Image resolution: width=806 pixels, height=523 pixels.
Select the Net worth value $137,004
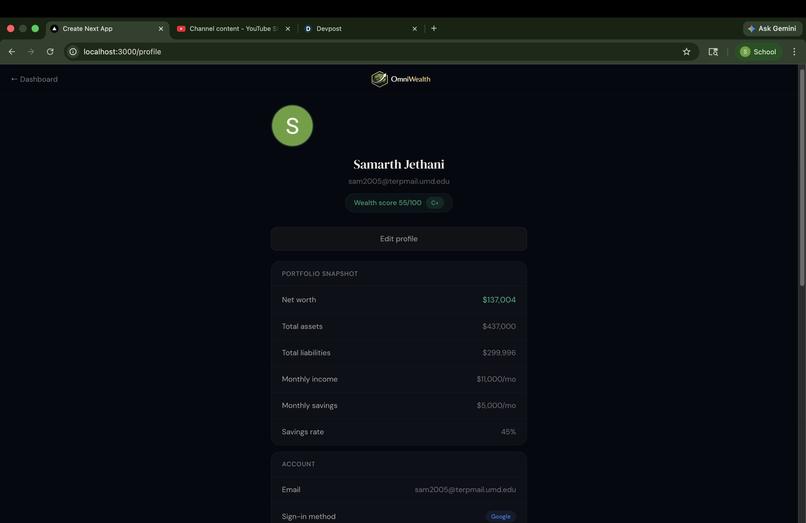click(499, 300)
